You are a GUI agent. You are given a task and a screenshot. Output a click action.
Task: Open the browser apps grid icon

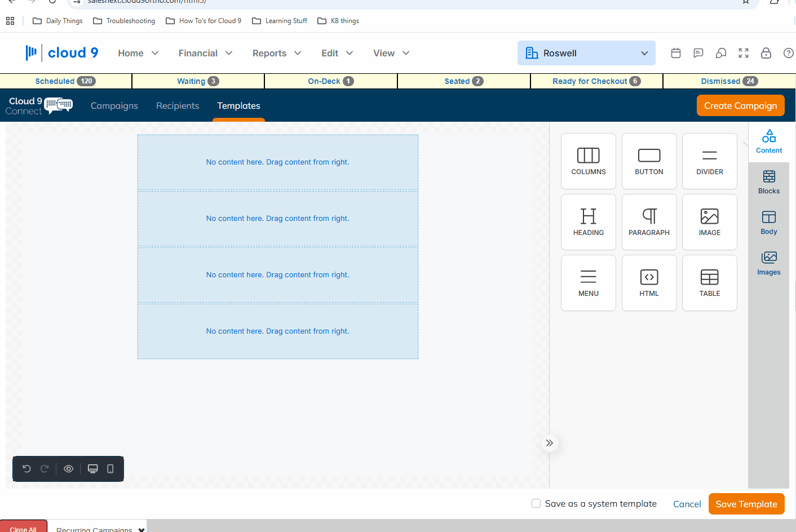10,21
